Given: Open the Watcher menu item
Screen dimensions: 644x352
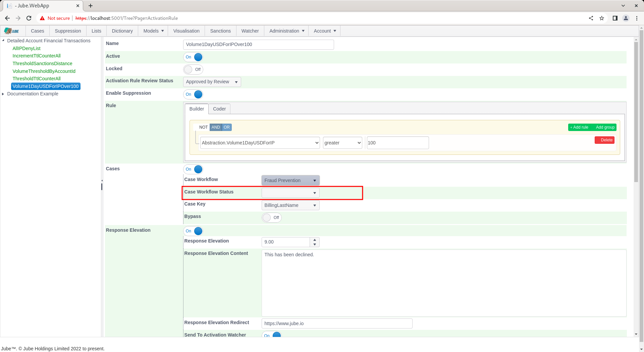Looking at the screenshot, I should (x=250, y=31).
